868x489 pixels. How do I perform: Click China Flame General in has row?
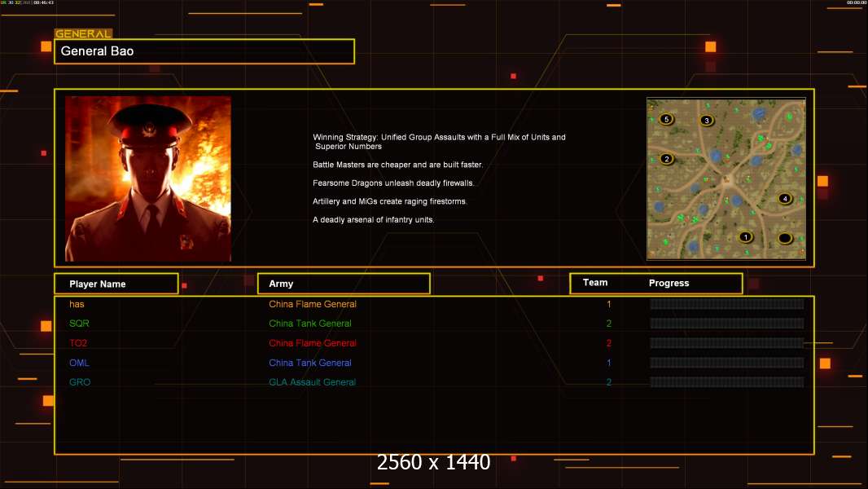point(313,304)
